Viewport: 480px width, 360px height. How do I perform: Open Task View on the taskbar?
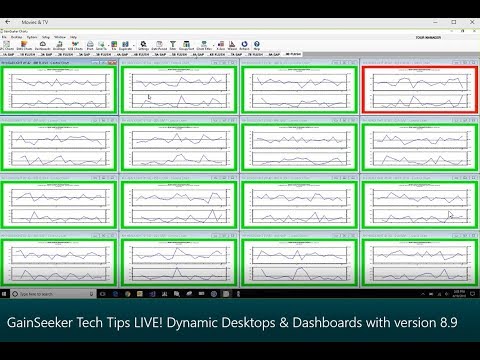coord(103,294)
